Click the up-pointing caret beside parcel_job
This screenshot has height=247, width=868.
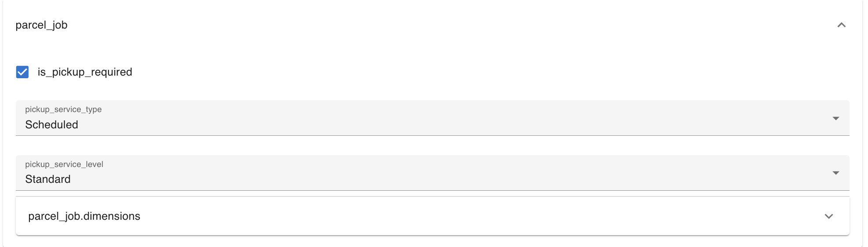click(x=841, y=25)
